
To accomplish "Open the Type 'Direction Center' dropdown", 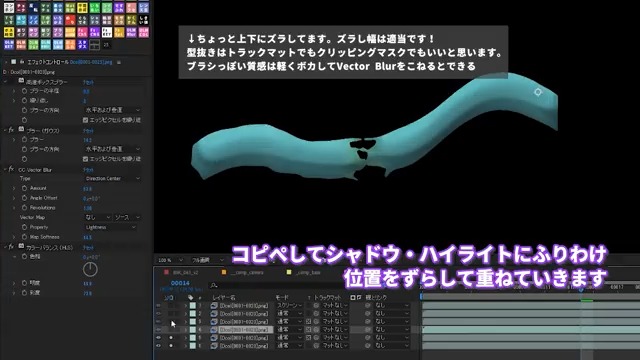I will pyautogui.click(x=112, y=178).
